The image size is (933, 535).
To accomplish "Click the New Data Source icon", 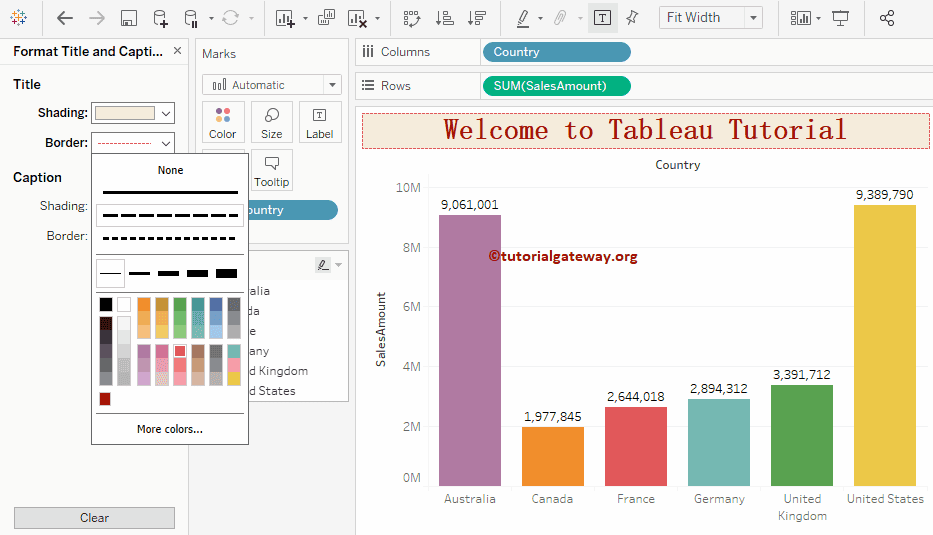I will [160, 18].
